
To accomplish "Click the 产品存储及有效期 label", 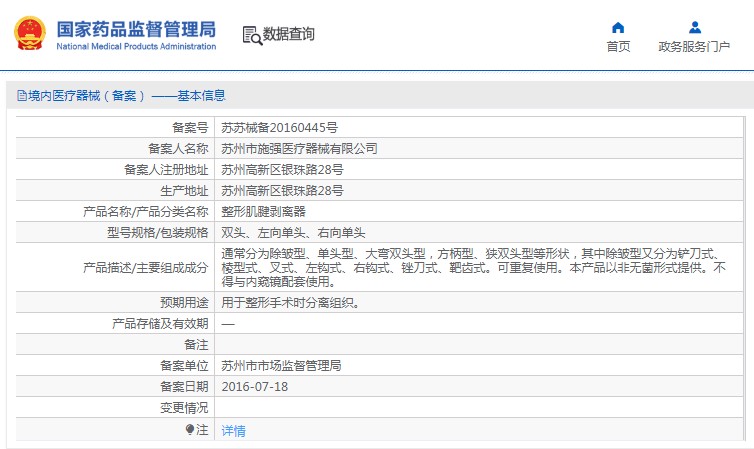I will point(160,324).
